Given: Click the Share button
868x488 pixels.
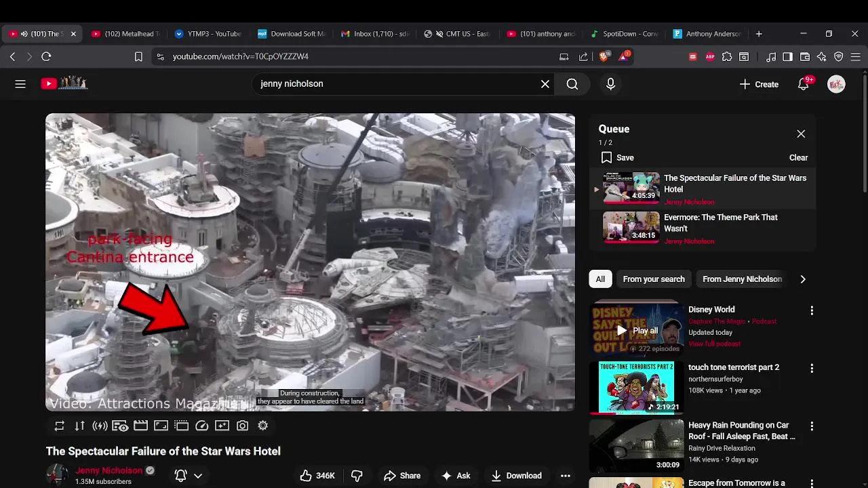Looking at the screenshot, I should pos(401,476).
